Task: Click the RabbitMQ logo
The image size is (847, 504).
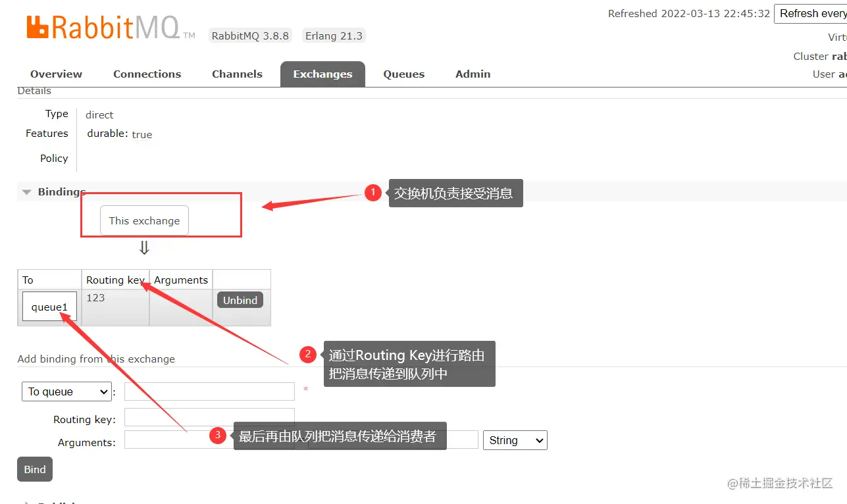Action: tap(111, 28)
